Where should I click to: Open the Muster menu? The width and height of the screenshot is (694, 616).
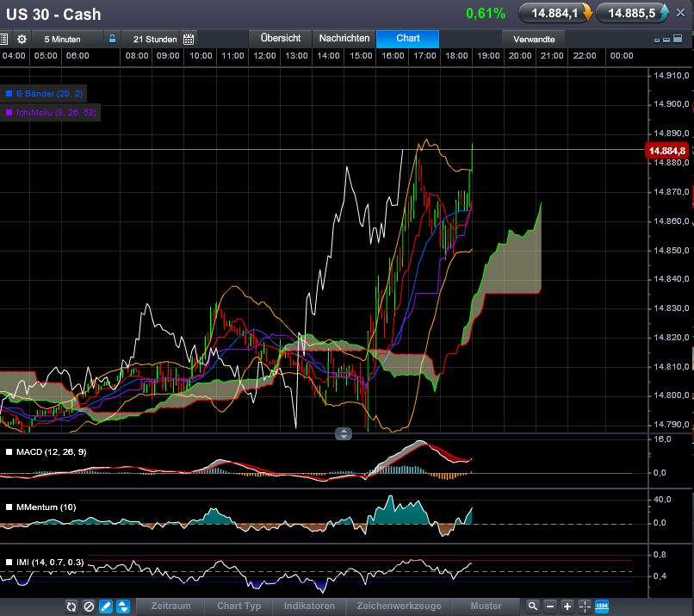[486, 606]
